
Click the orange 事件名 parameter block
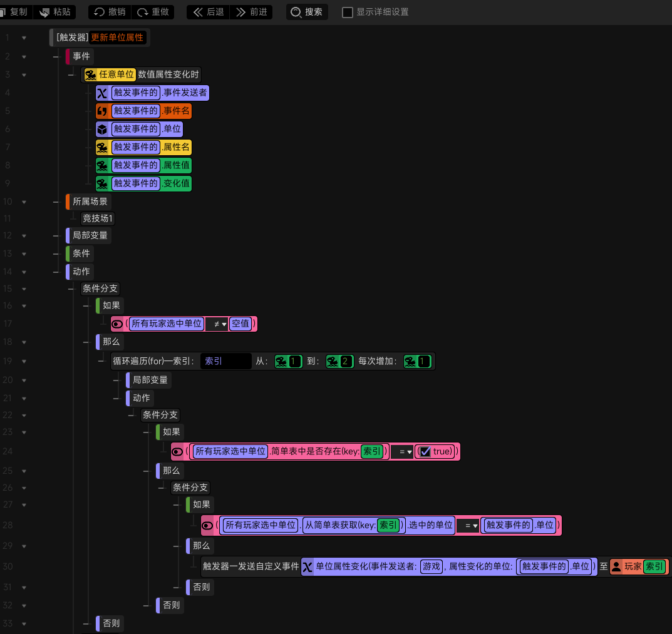tap(144, 111)
